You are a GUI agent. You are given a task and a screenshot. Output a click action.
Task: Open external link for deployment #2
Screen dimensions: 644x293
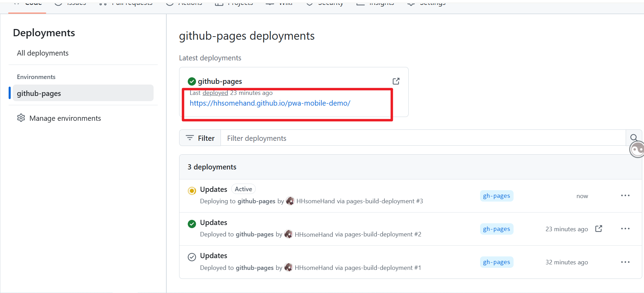tap(599, 229)
